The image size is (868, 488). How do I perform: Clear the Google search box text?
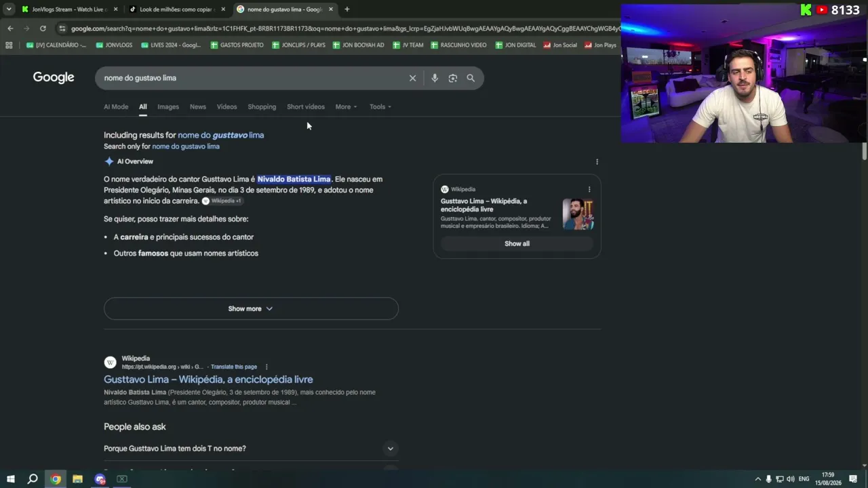412,78
